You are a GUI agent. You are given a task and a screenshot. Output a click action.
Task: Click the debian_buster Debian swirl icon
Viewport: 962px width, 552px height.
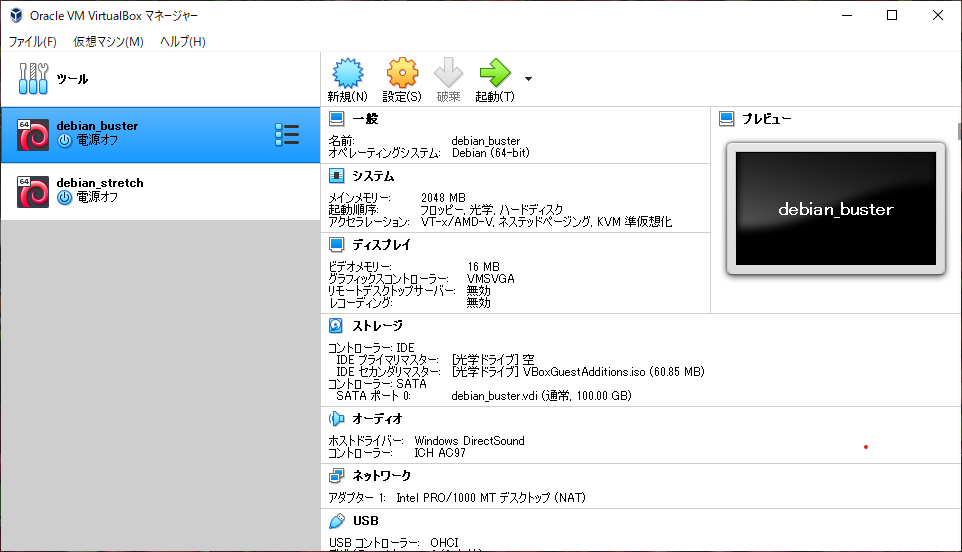(x=33, y=135)
